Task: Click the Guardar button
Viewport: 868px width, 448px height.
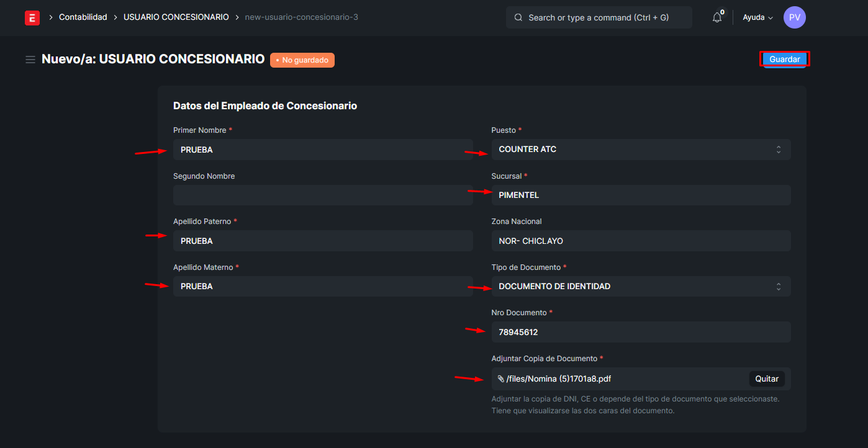Action: [x=784, y=60]
